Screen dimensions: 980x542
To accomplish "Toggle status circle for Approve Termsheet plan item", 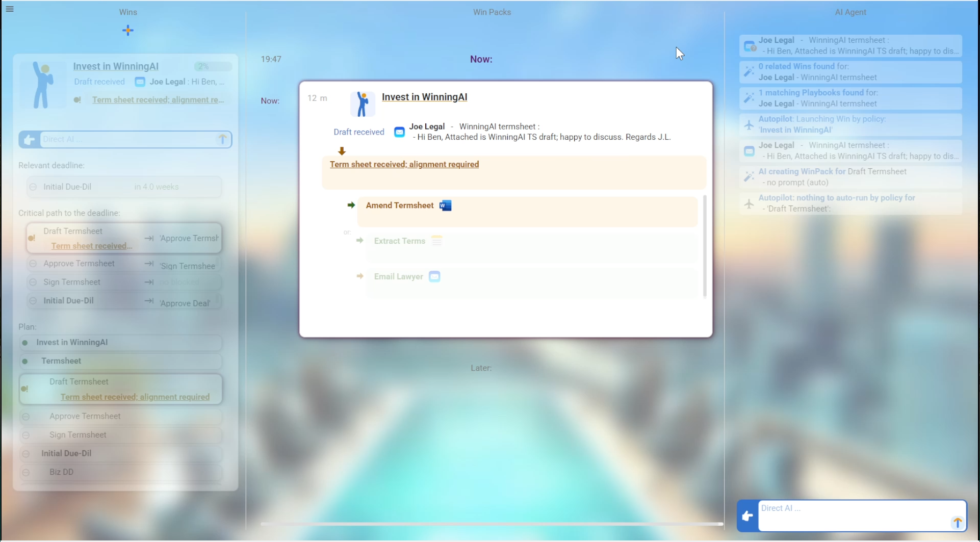I will [x=26, y=417].
